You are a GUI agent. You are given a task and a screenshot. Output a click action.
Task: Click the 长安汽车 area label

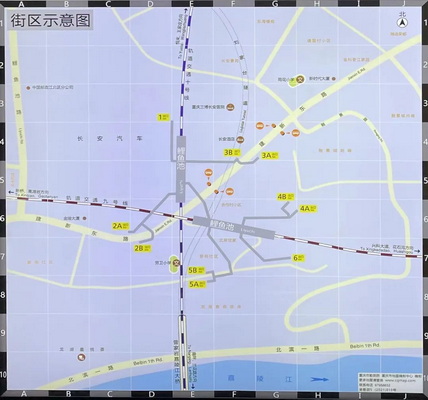pos(110,139)
